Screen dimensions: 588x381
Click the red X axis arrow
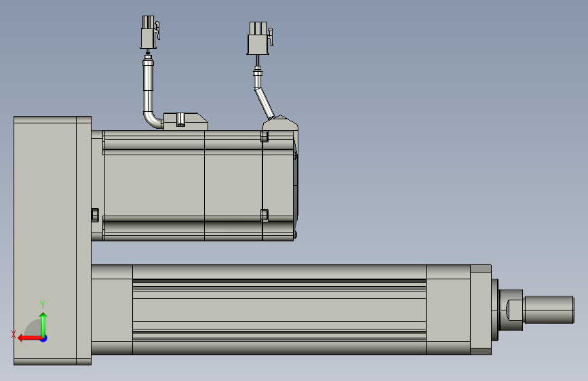coord(30,338)
